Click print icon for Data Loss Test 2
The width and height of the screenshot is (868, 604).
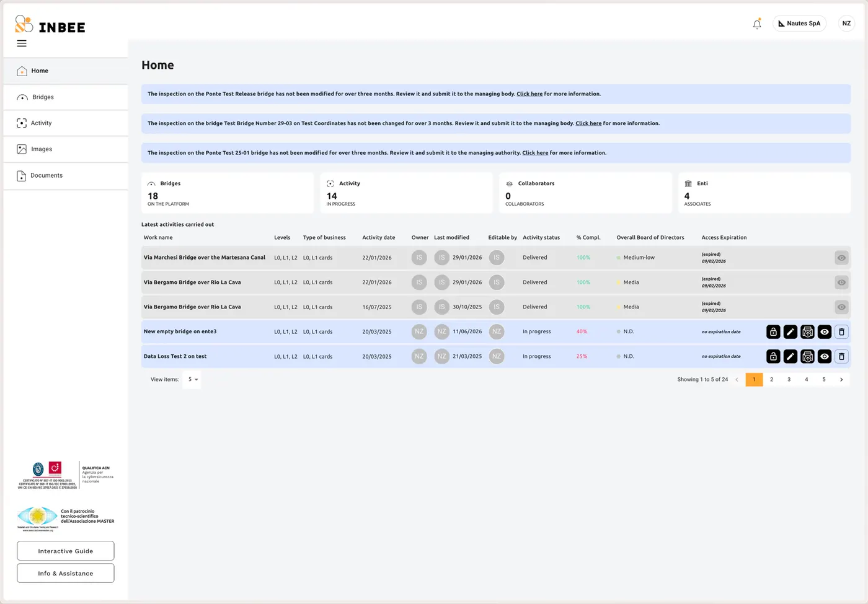point(807,357)
